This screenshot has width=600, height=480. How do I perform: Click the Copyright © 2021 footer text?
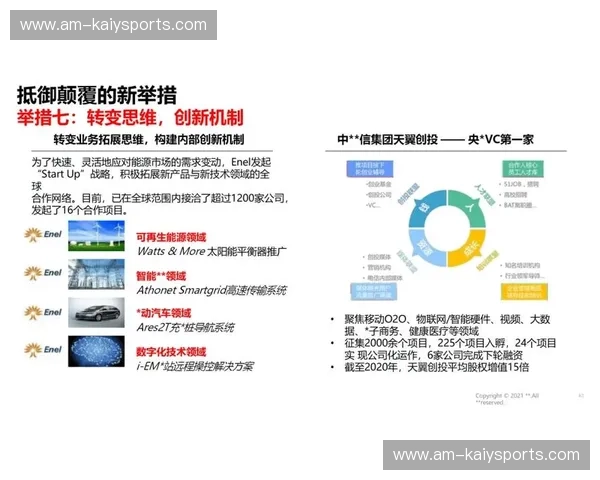tap(507, 399)
